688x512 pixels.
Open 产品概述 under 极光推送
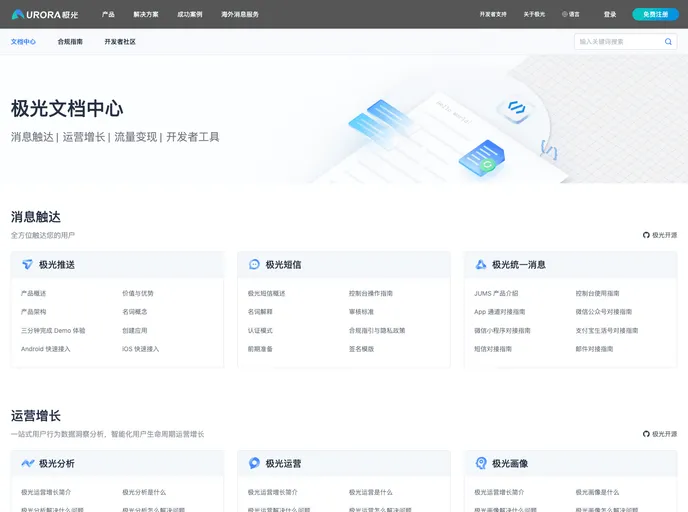click(33, 293)
